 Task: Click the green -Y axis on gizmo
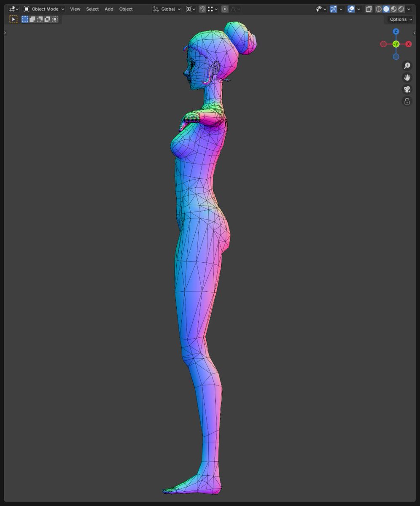tap(396, 44)
